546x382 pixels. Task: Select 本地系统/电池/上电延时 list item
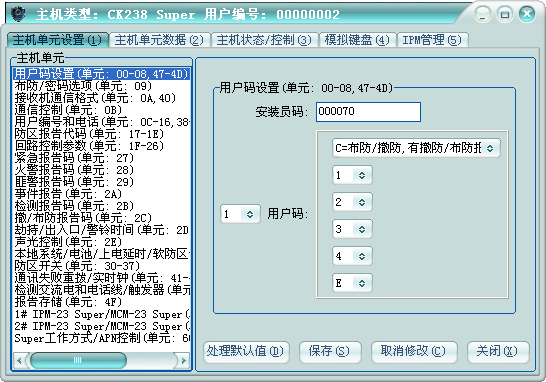coord(101,254)
